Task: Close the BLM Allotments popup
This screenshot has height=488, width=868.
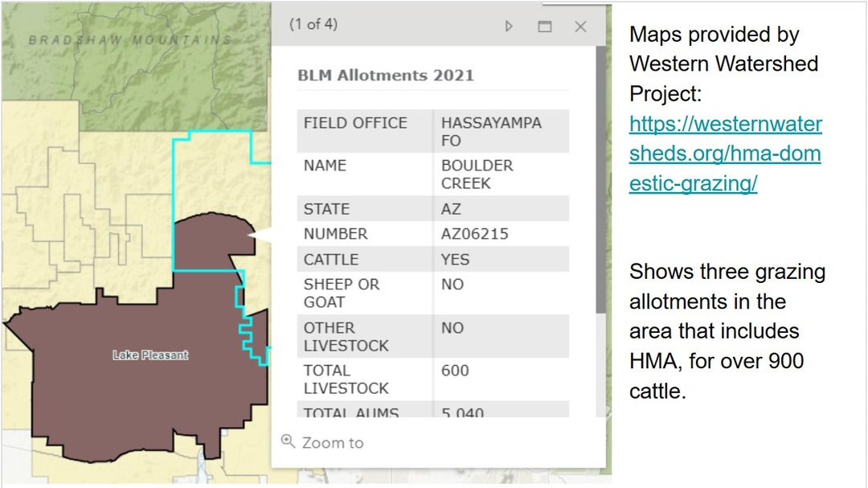Action: coord(580,27)
